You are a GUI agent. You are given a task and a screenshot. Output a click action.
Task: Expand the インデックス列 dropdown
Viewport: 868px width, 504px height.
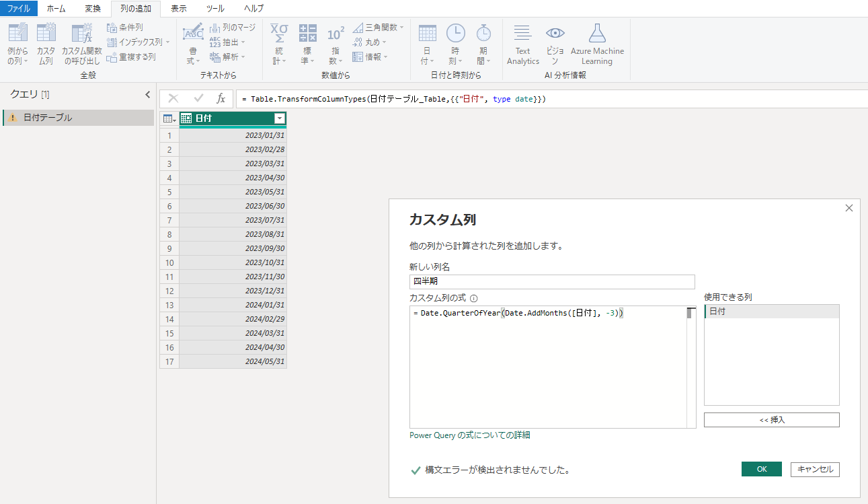tap(167, 42)
